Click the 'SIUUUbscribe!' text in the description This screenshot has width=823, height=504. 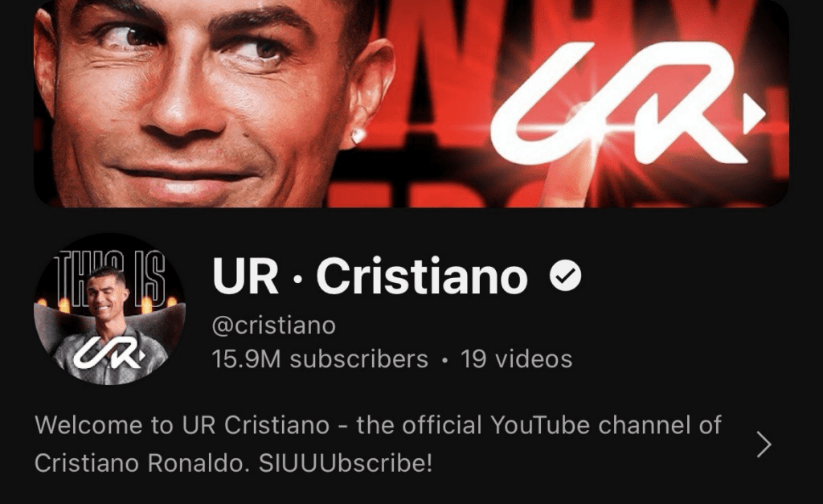346,463
